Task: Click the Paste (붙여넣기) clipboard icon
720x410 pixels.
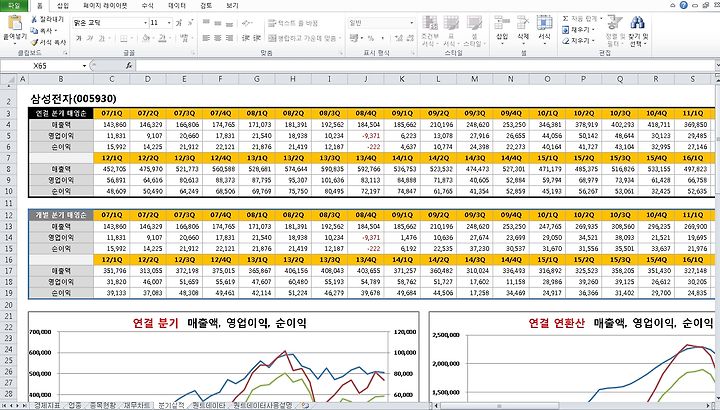Action: pos(15,23)
